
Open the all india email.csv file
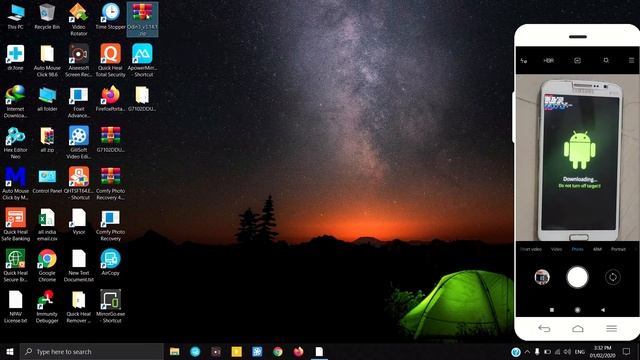[47, 224]
